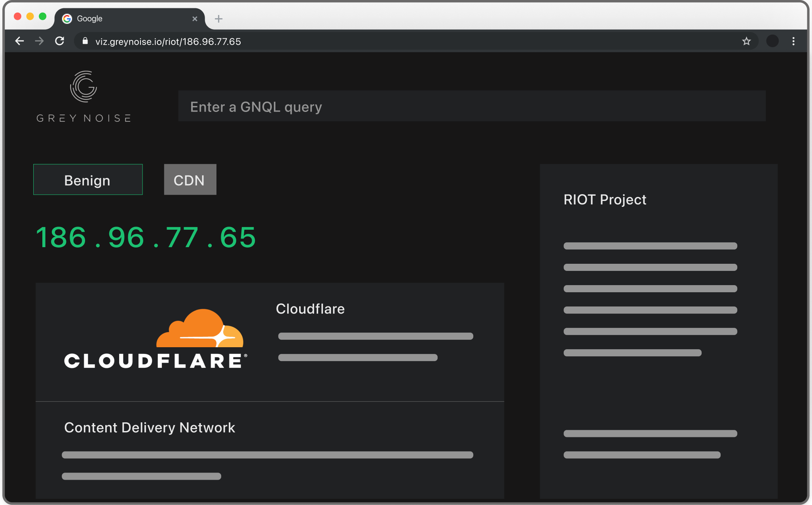Bookmark this page with the star icon
Image resolution: width=812 pixels, height=505 pixels.
pyautogui.click(x=746, y=41)
